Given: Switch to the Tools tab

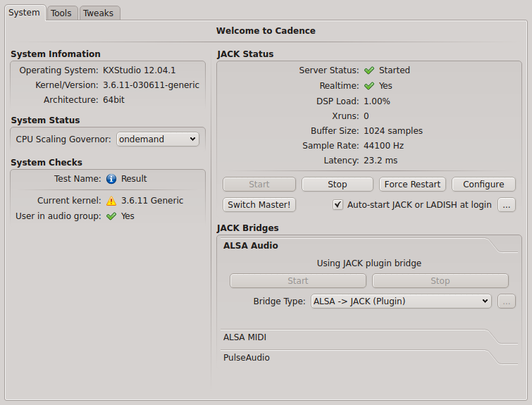Looking at the screenshot, I should 61,13.
